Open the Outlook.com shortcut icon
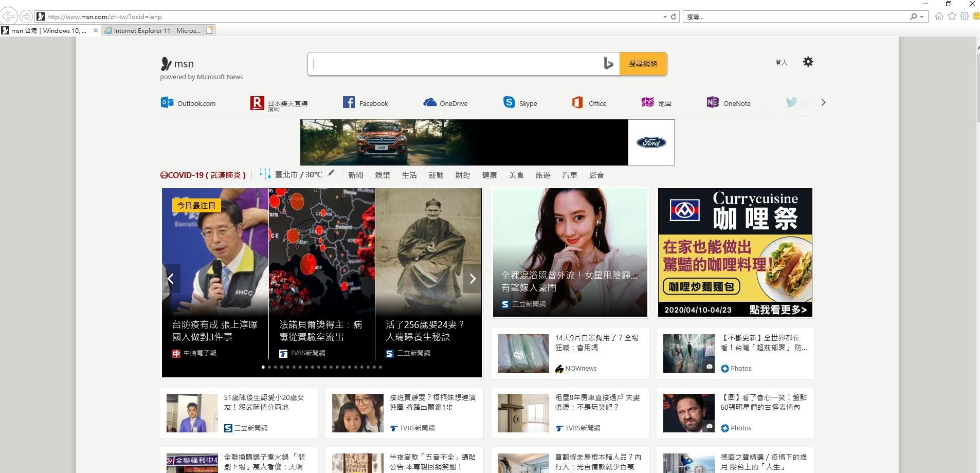This screenshot has width=980, height=473. tap(167, 102)
